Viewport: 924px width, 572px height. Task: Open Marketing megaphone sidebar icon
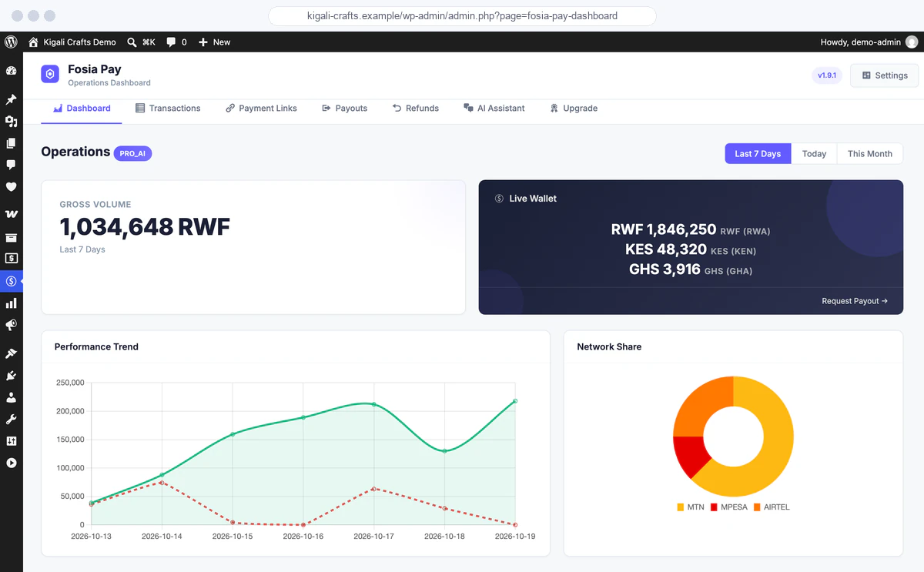(11, 325)
